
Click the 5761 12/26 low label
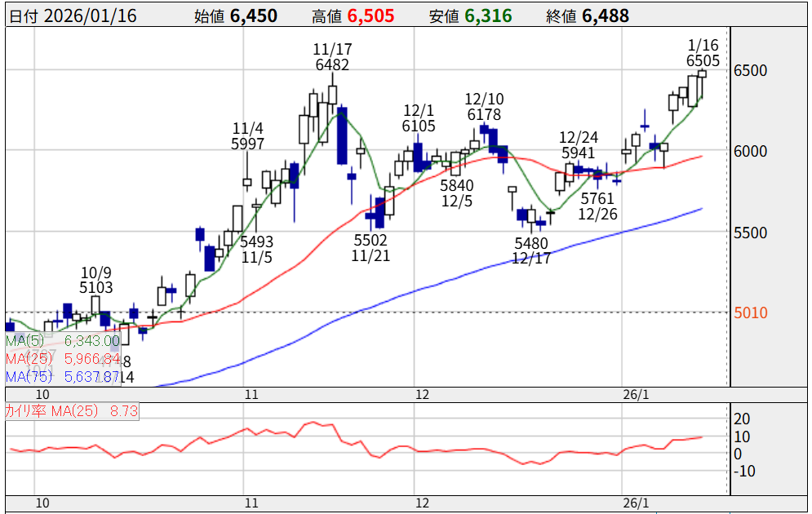598,206
